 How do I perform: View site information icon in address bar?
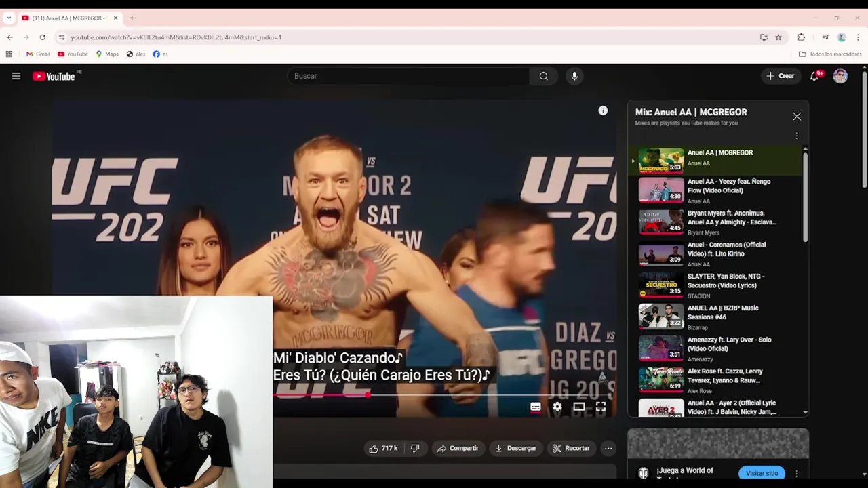pyautogui.click(x=61, y=37)
